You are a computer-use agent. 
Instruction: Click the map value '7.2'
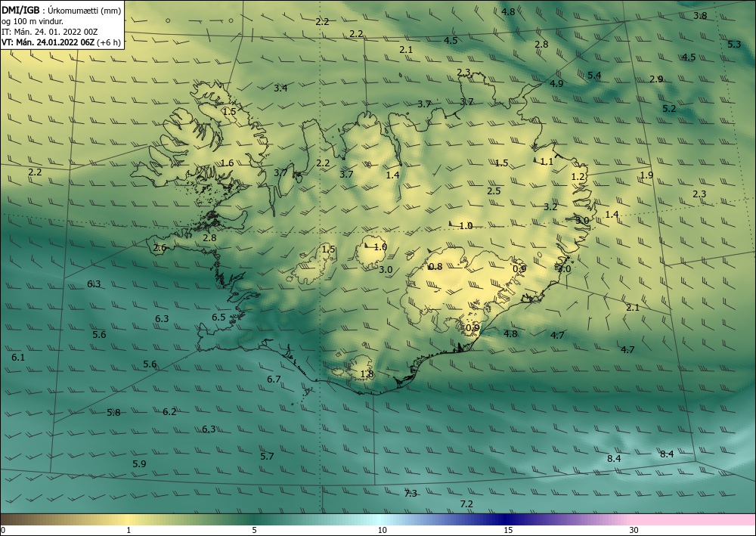(x=466, y=503)
